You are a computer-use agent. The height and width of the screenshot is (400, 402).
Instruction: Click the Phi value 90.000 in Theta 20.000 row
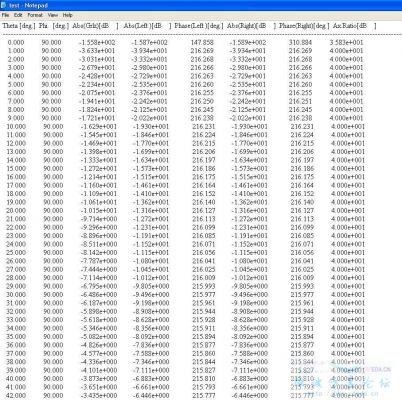click(53, 211)
